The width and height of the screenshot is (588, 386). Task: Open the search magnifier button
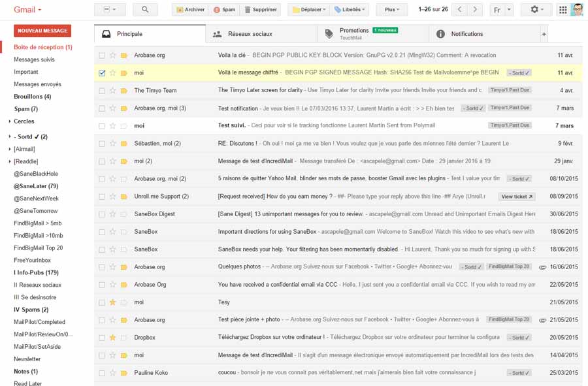[x=145, y=10]
